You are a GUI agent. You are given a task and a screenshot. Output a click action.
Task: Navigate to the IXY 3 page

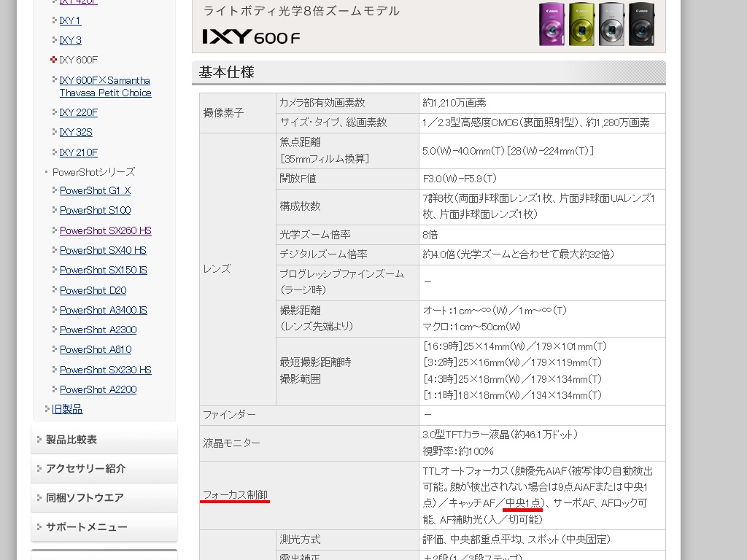coord(71,40)
